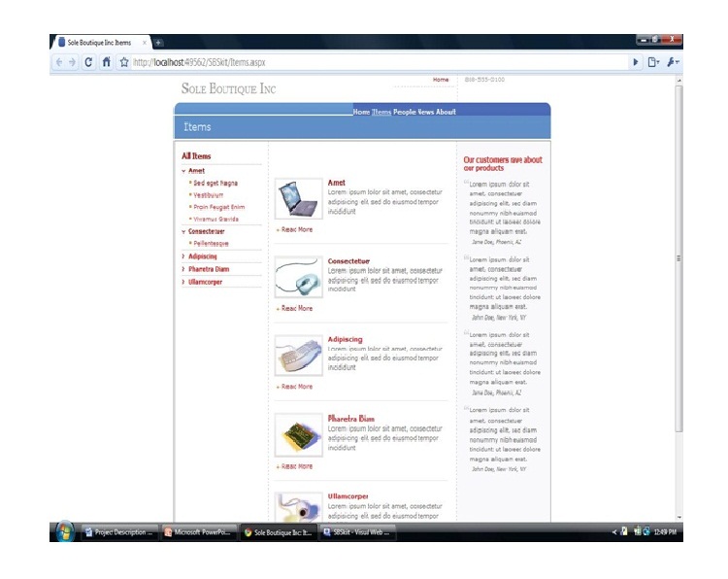This screenshot has height=579, width=728.
Task: Click the 12:49 PM taskbar clock
Action: click(665, 532)
